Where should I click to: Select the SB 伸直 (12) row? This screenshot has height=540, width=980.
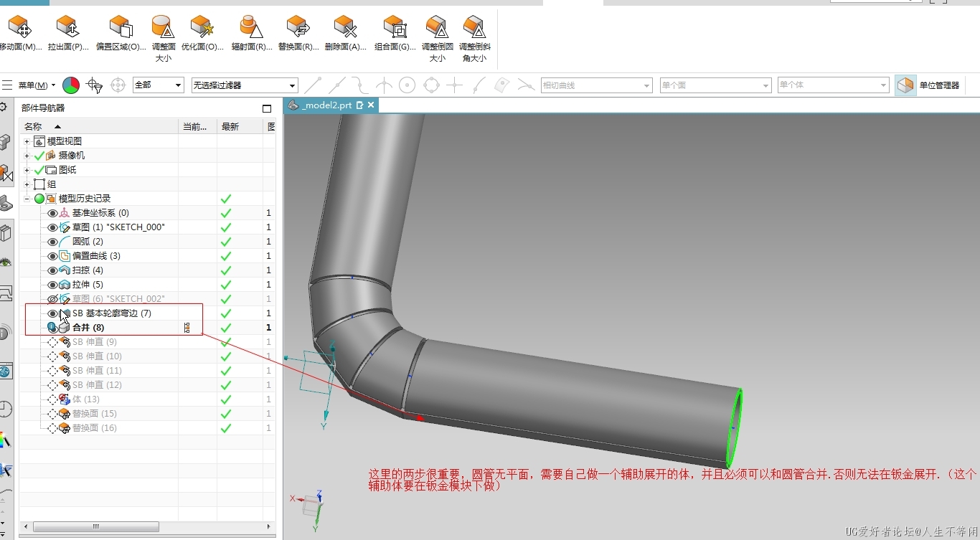tap(149, 385)
